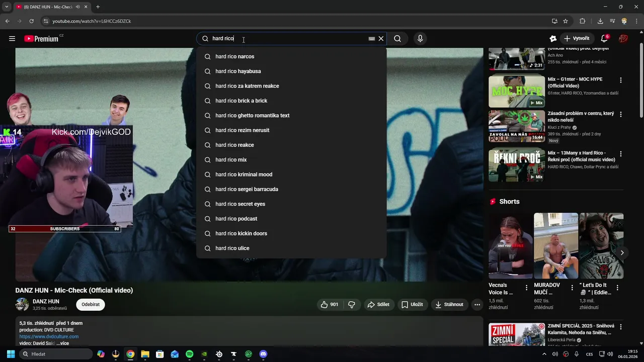Expand description with ...více
This screenshot has height=362, width=644.
pyautogui.click(x=62, y=343)
